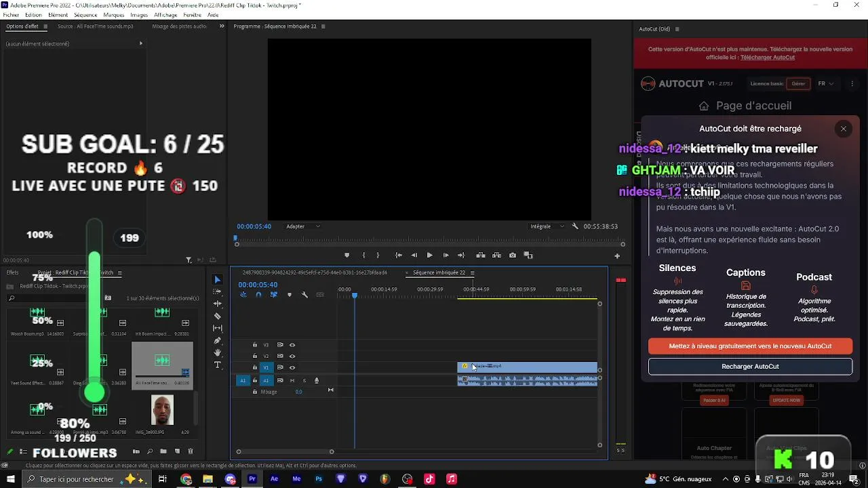Expand arrow beside aucun élément sélectionné
Viewport: 868px width, 488px height.
coord(140,43)
